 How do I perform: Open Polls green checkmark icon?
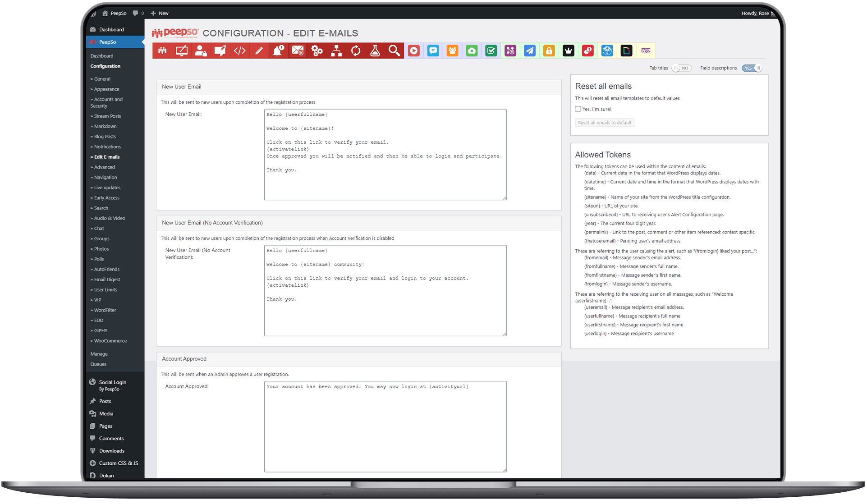coord(491,51)
